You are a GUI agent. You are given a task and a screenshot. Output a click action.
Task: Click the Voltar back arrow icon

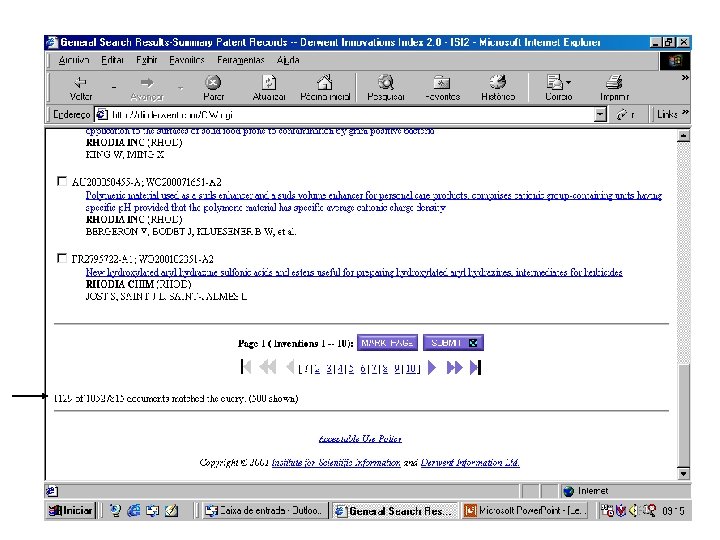pyautogui.click(x=80, y=82)
